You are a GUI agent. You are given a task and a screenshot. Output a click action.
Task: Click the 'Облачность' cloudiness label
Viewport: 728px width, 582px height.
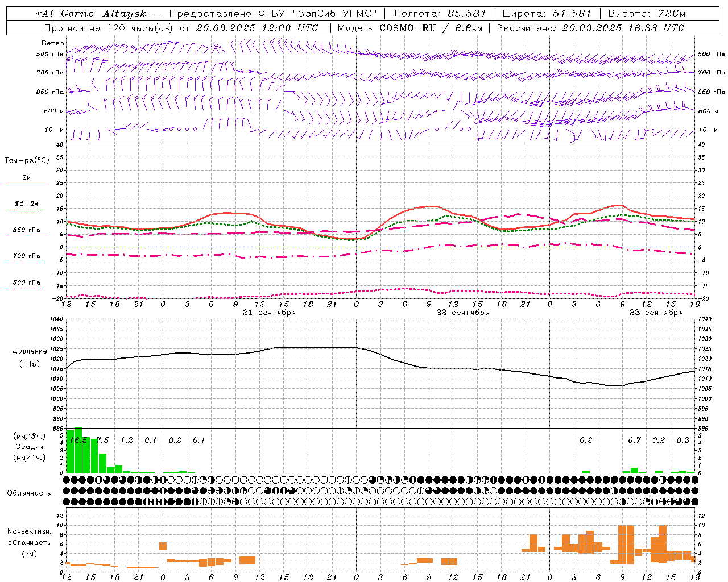(29, 493)
